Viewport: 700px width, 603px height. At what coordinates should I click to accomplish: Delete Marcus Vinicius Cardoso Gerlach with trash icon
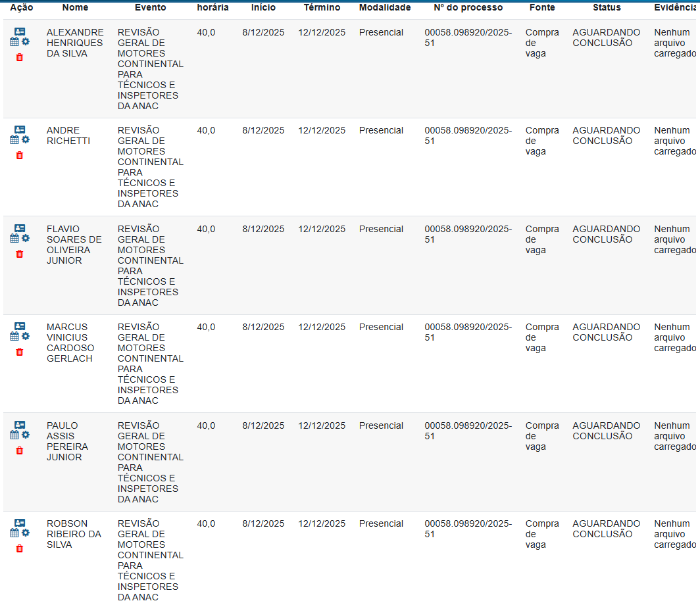point(19,352)
